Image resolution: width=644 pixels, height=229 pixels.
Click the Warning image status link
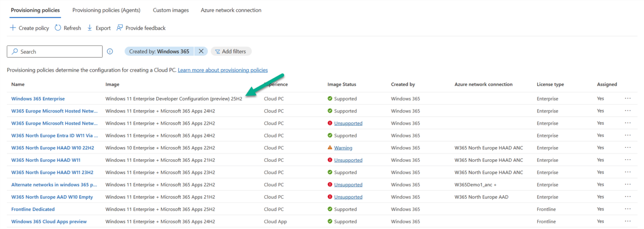[x=343, y=148]
